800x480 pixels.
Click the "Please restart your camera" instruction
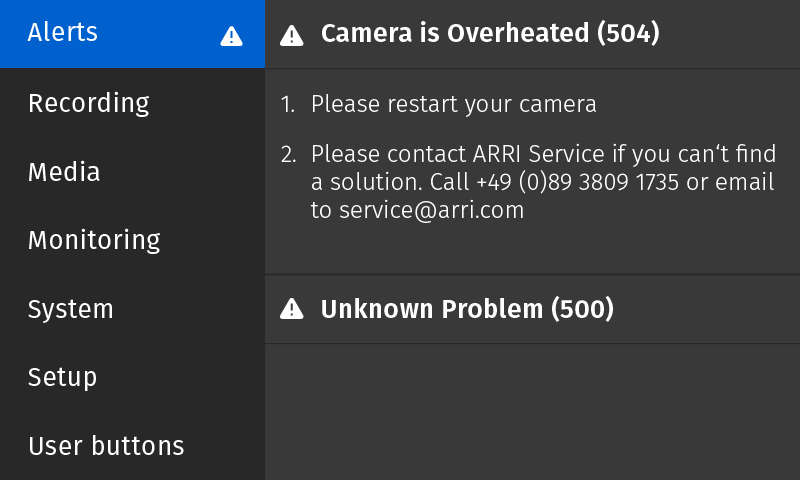point(453,104)
